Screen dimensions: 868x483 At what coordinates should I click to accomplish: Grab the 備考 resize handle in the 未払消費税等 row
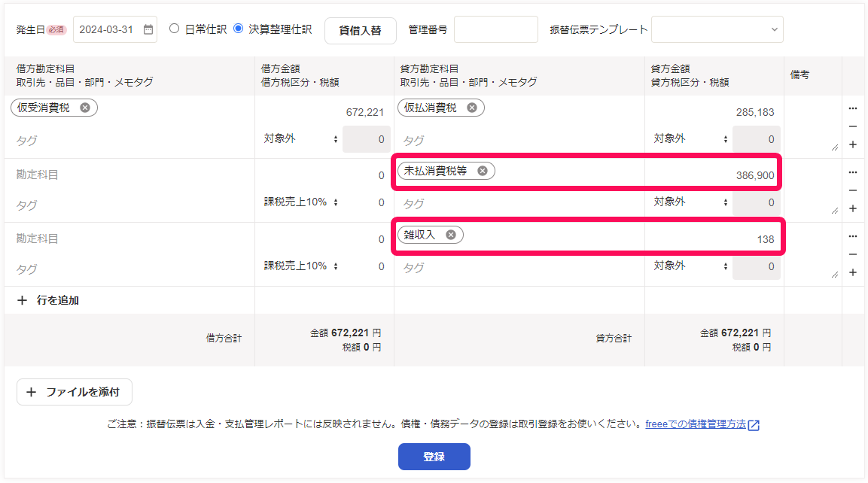click(x=834, y=211)
